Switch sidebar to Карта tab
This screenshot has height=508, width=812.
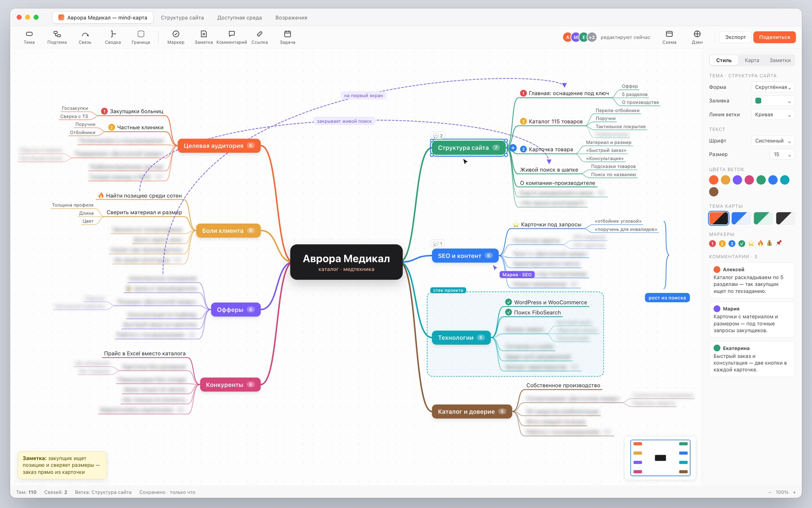click(x=752, y=60)
